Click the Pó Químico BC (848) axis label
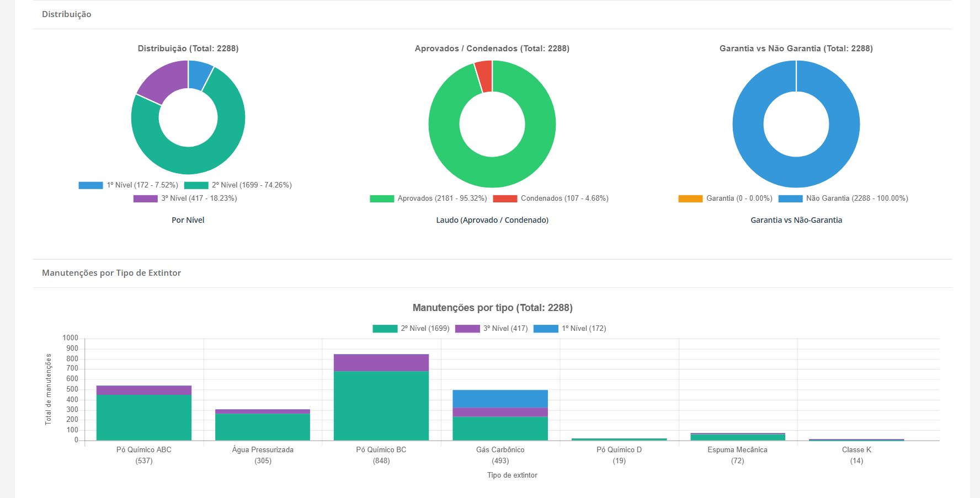 [x=381, y=456]
